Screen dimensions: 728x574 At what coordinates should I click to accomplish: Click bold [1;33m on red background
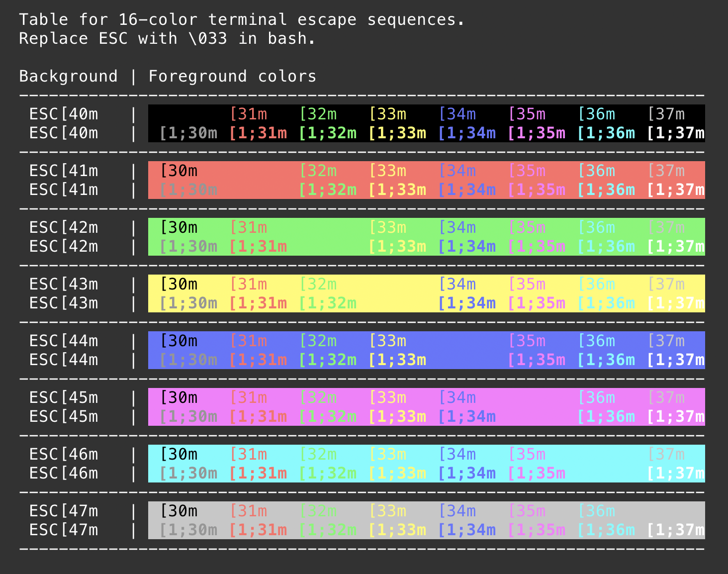click(x=397, y=190)
